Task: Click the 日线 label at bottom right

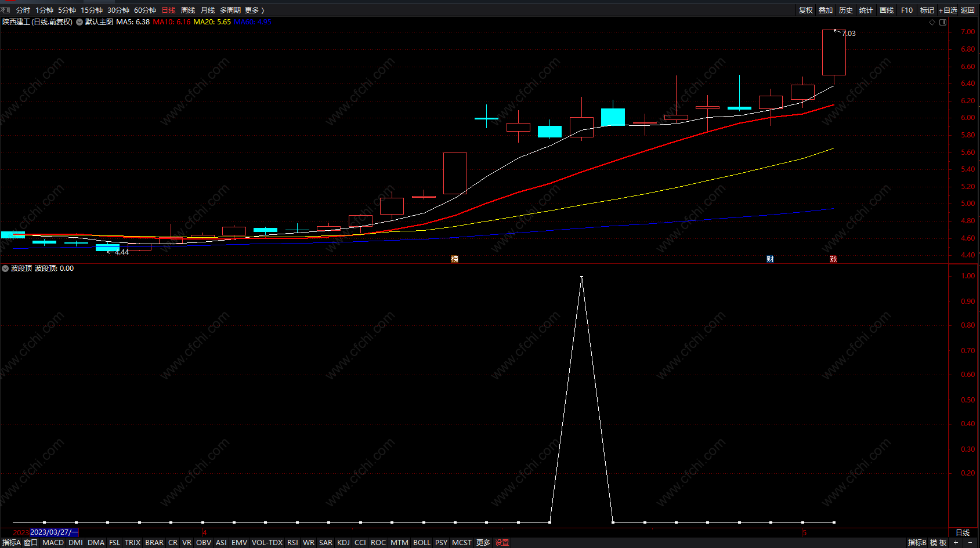Action: pyautogui.click(x=963, y=532)
